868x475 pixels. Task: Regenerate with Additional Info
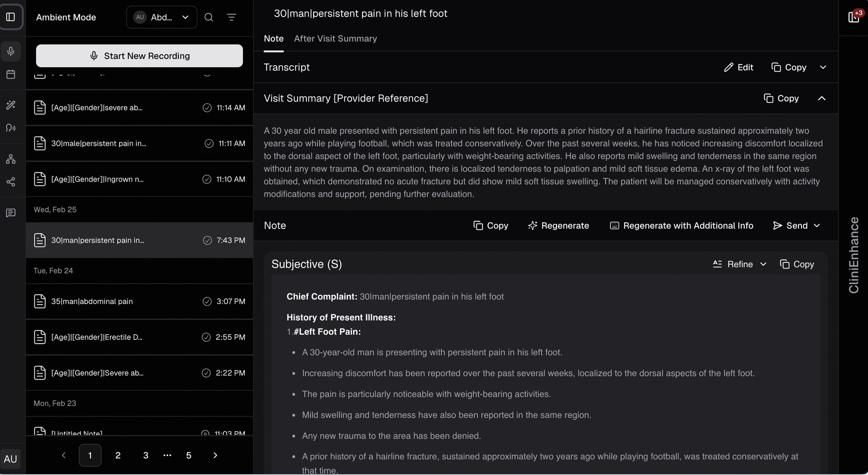click(682, 226)
